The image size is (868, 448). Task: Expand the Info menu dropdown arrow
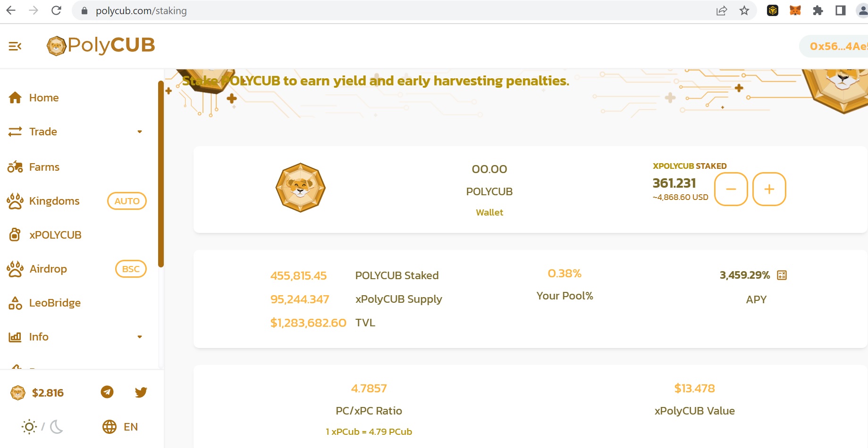(x=140, y=337)
